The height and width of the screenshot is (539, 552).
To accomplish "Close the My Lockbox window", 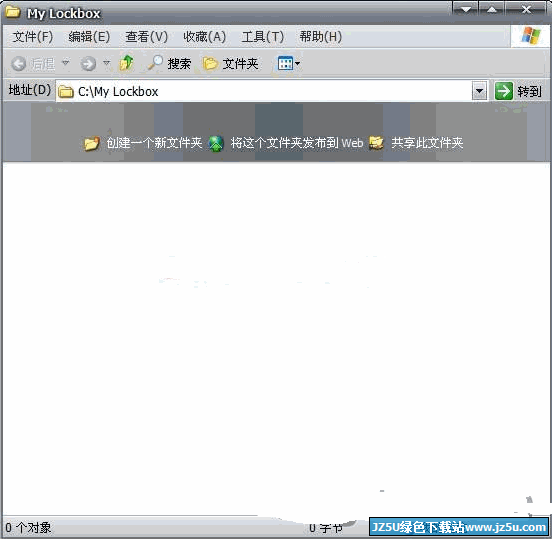I will 526,9.
